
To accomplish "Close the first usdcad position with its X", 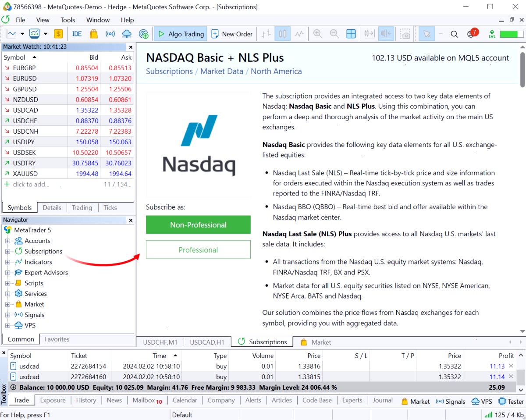I will (511, 366).
